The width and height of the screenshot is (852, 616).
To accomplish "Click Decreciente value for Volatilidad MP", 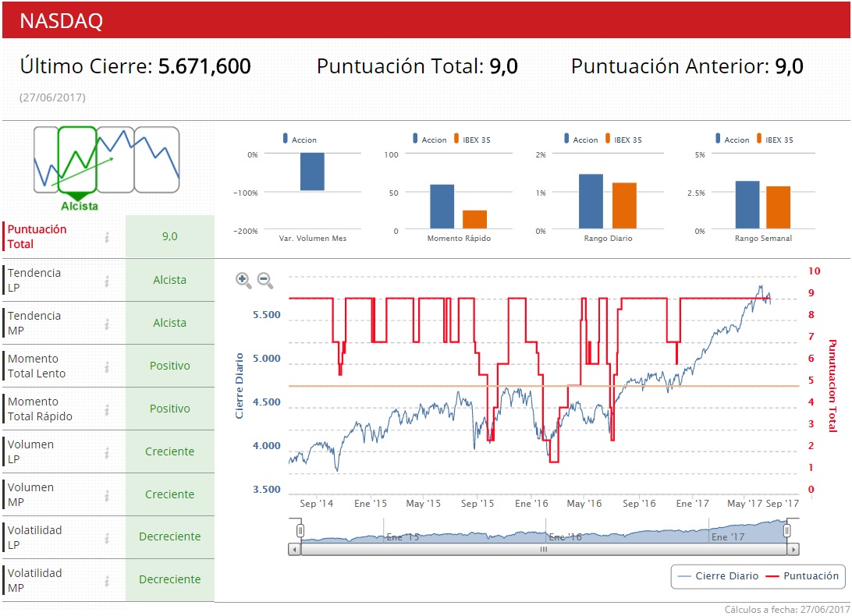I will tap(169, 579).
